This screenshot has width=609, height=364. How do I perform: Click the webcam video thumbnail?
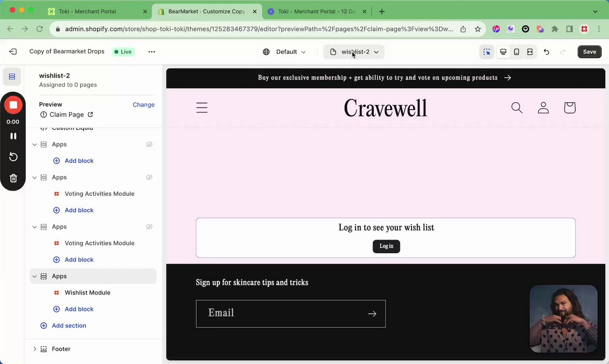pos(563,318)
